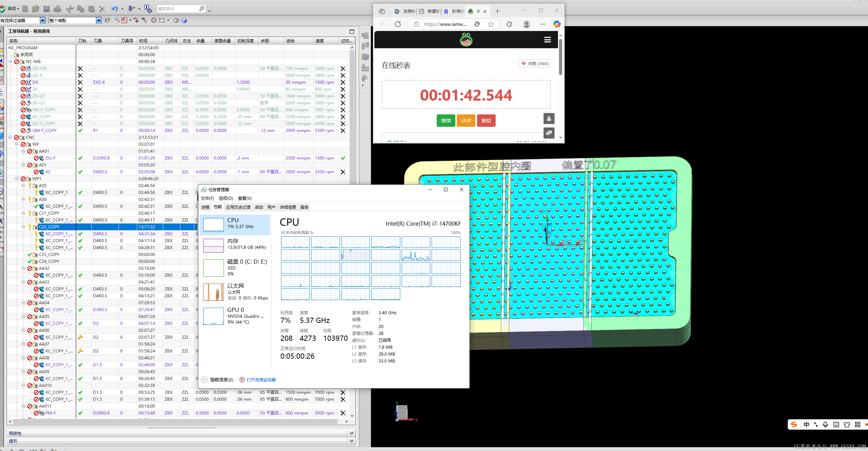Image resolution: width=868 pixels, height=451 pixels.
Task: Open the 选项(O) menu in Task Manager
Action: click(x=226, y=198)
